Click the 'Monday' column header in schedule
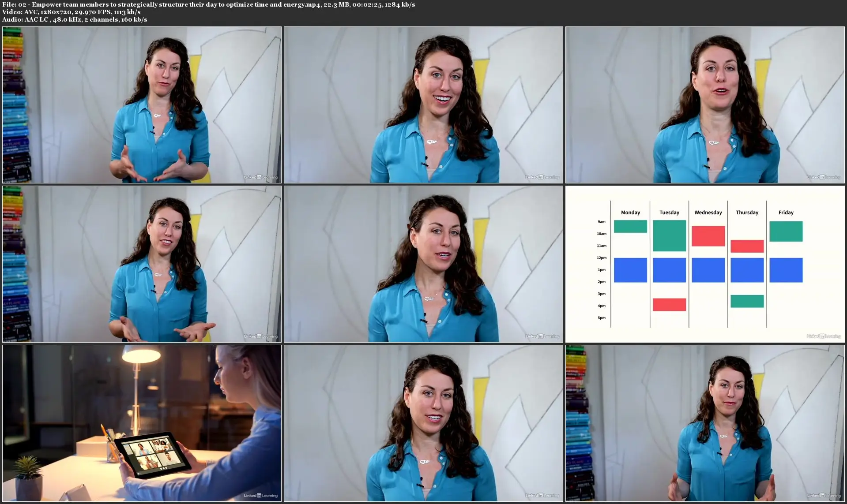This screenshot has width=847, height=504. 630,213
